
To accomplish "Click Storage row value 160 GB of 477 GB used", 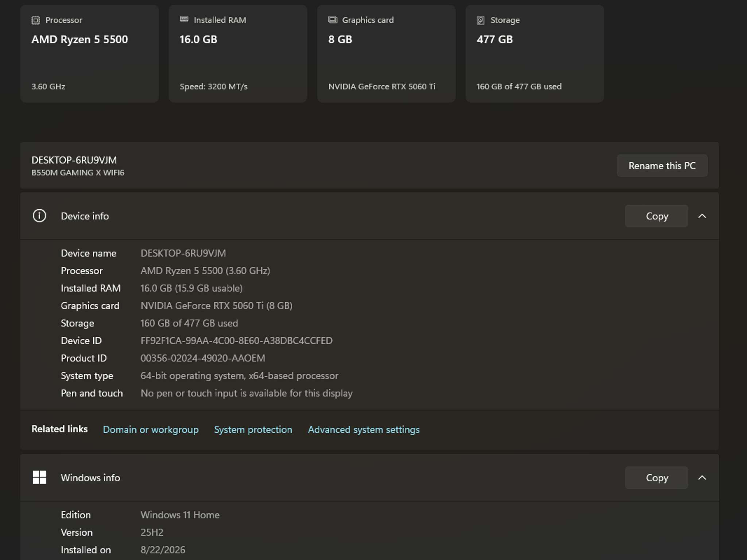I will click(189, 323).
